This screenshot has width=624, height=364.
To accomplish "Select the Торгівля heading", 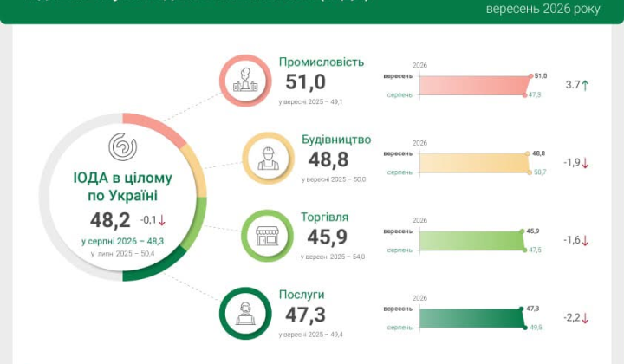I will [x=324, y=218].
